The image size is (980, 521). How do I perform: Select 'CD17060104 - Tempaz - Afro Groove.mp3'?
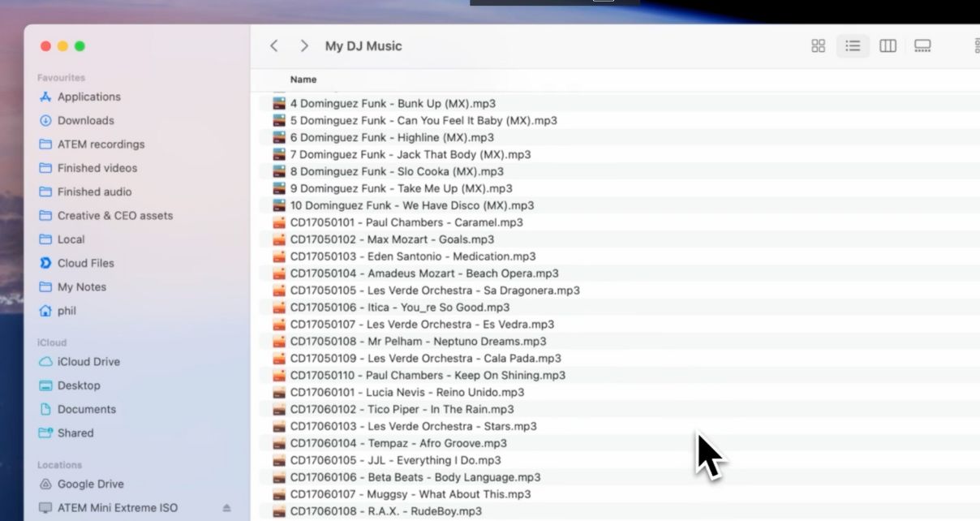398,444
